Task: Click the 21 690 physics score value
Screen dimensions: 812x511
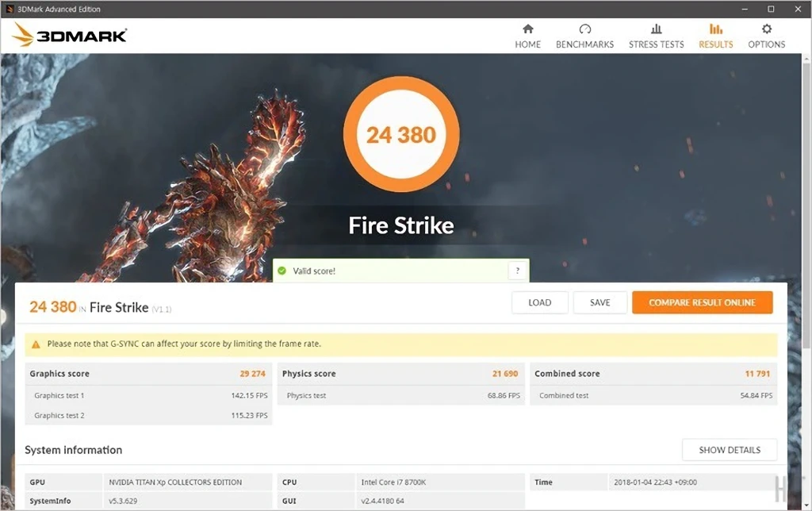Action: click(505, 374)
